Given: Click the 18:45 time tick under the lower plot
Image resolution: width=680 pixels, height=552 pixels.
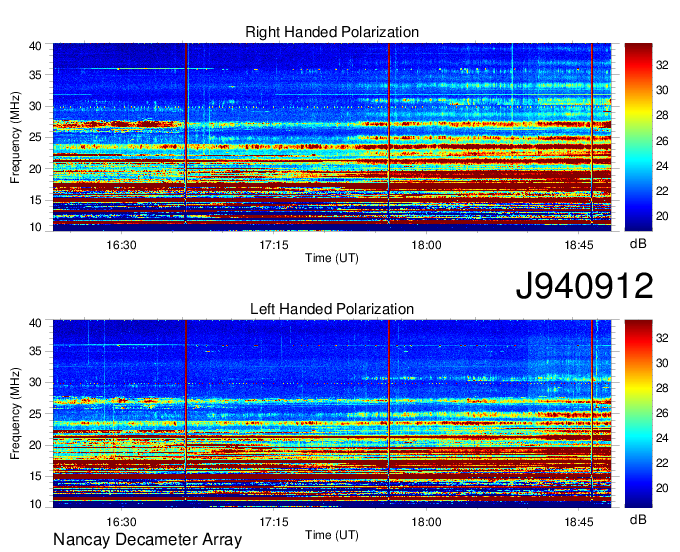Looking at the screenshot, I should (579, 522).
